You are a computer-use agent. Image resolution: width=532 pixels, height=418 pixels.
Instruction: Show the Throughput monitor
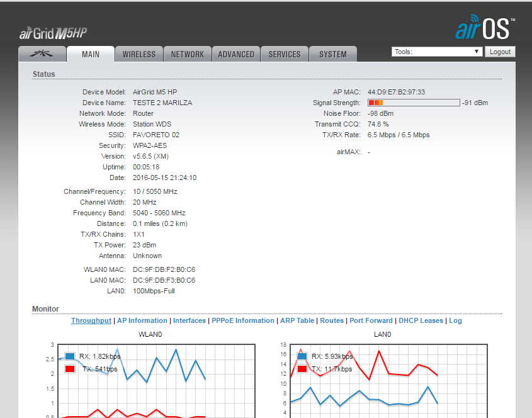click(91, 320)
